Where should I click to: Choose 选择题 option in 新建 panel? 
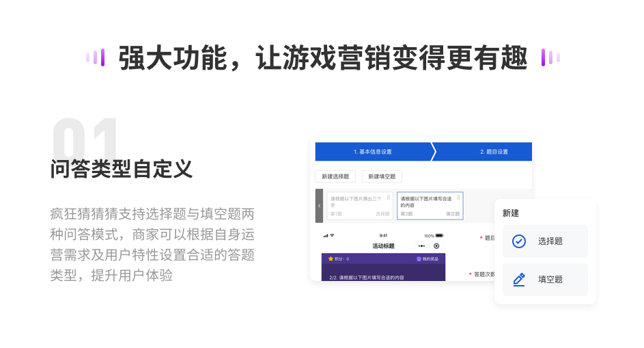tap(545, 241)
